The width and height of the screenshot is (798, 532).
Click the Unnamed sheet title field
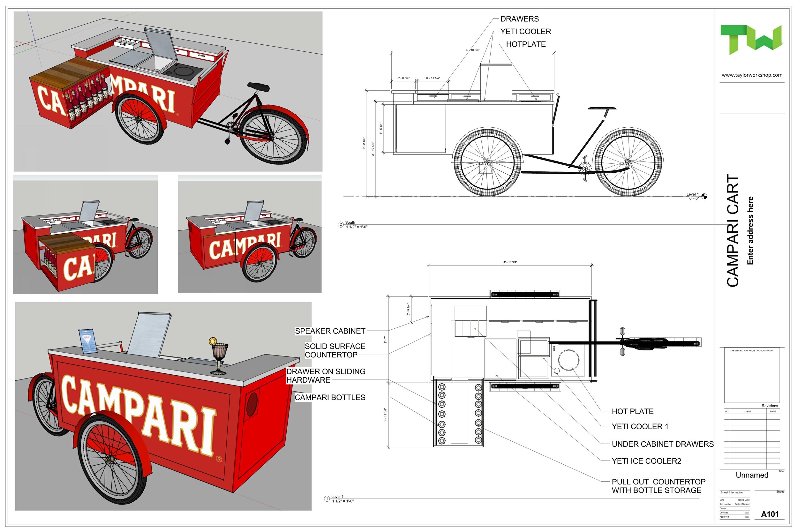coord(752,475)
